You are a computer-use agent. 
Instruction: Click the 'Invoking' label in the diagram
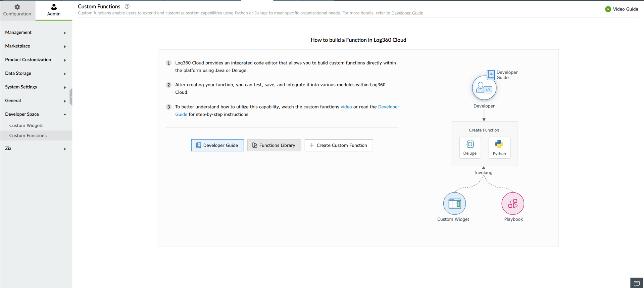[x=483, y=173]
